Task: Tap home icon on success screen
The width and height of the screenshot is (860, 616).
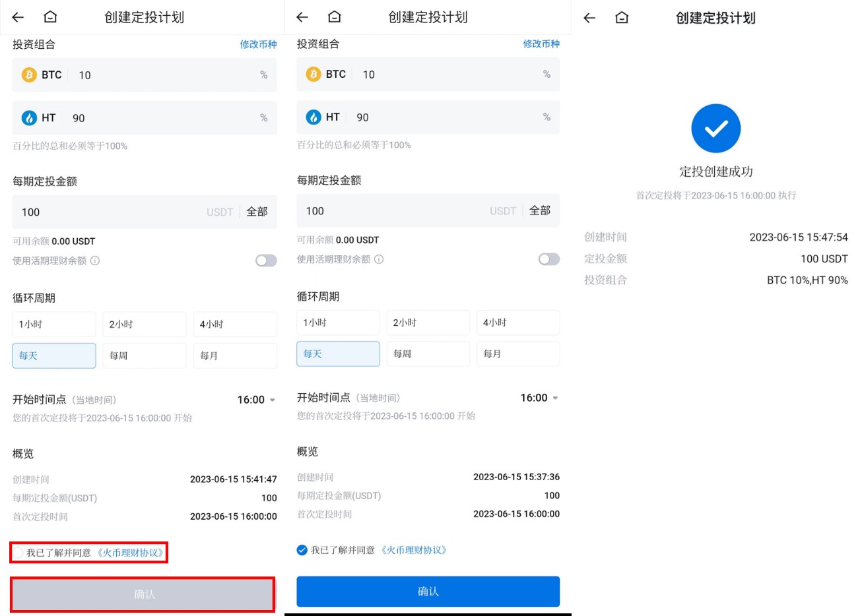Action: [622, 18]
